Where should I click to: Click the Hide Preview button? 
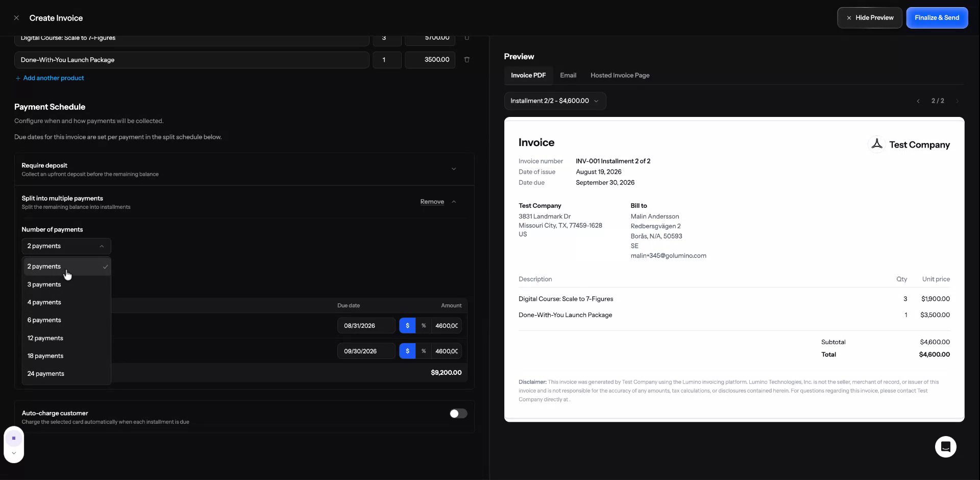[870, 18]
